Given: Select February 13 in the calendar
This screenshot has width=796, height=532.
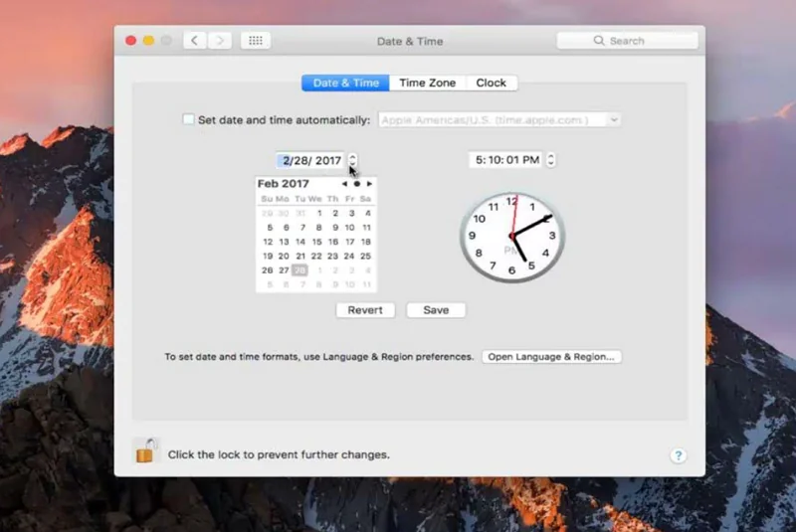Looking at the screenshot, I should coord(284,242).
